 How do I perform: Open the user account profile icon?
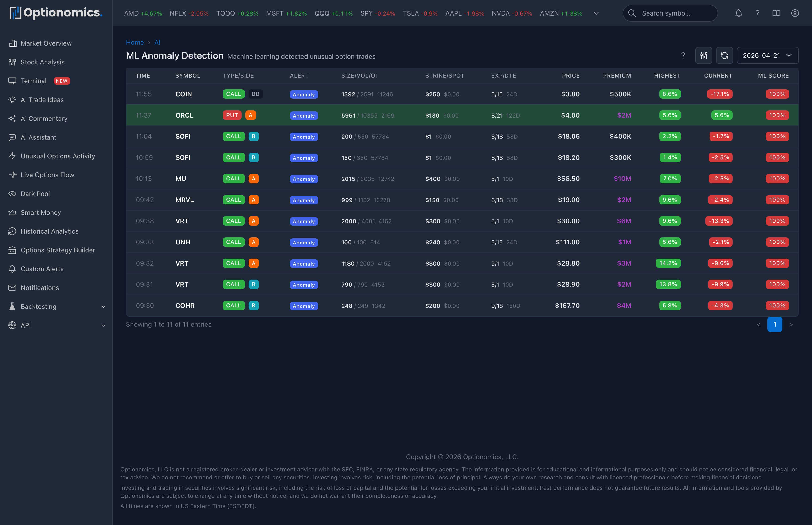pyautogui.click(x=795, y=13)
